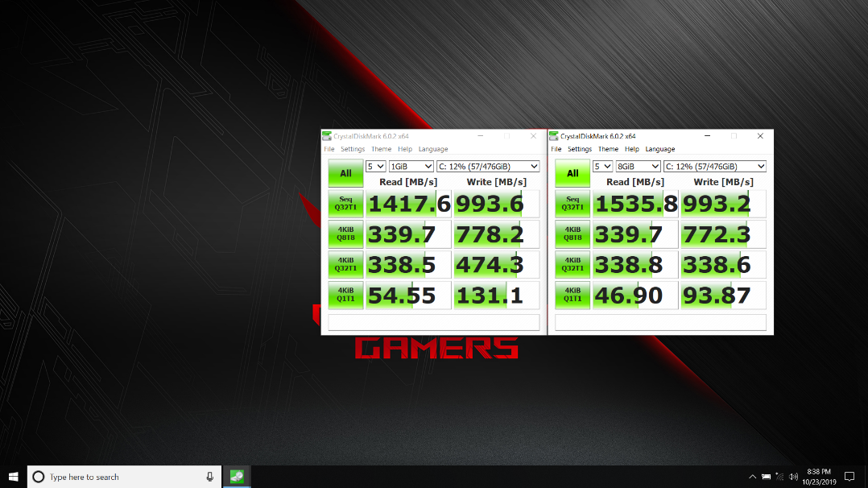Start Seq Q32T1 test in right window
The width and height of the screenshot is (868, 488).
pyautogui.click(x=572, y=203)
